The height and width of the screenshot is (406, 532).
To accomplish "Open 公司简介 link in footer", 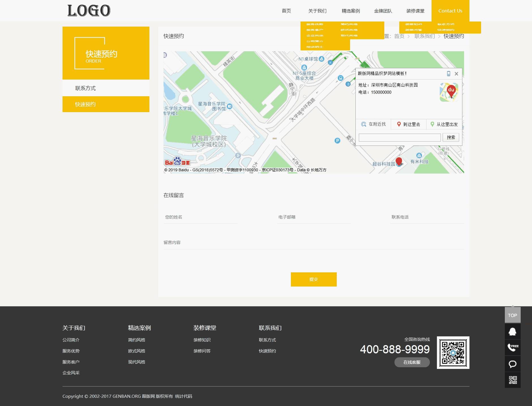I will 71,340.
